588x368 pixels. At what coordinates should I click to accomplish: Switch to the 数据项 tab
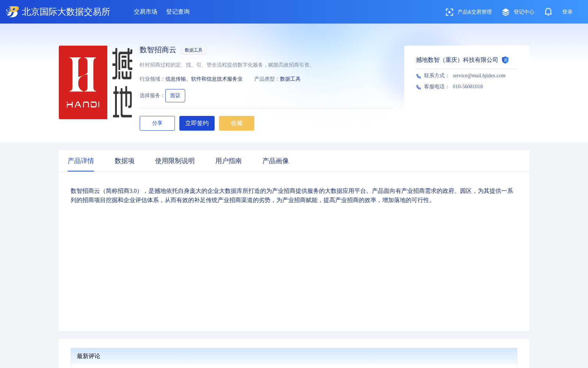coord(125,161)
